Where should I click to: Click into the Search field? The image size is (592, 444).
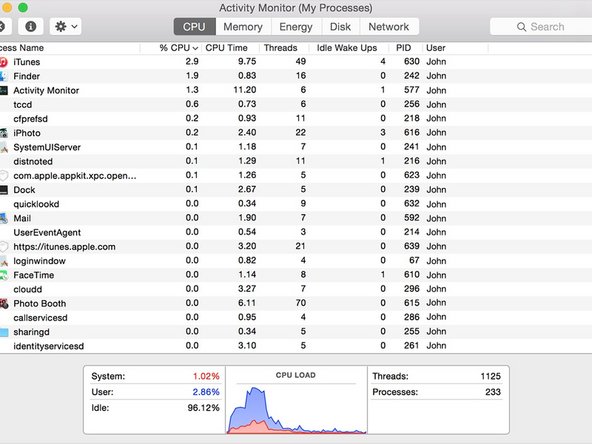[541, 27]
